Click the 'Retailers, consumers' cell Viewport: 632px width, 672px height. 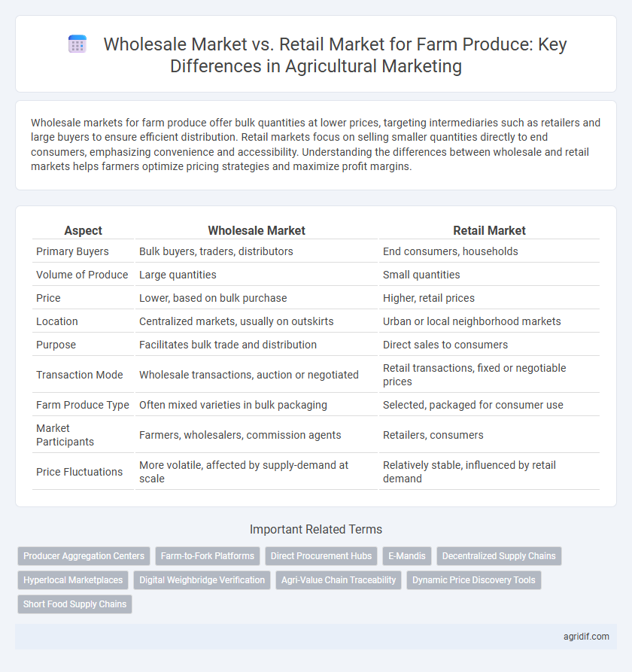(433, 434)
